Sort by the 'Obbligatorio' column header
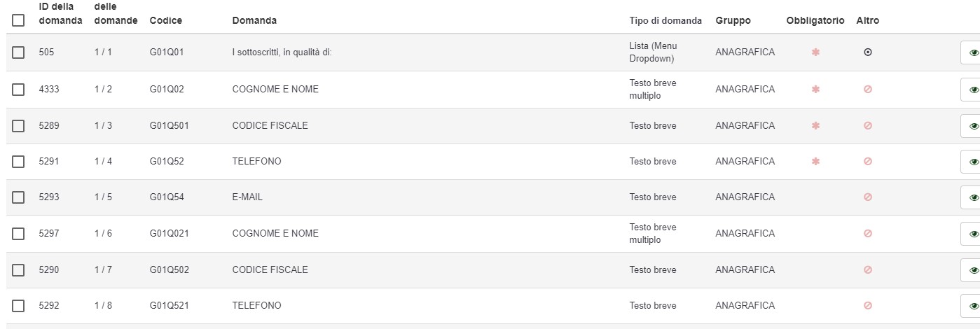Image resolution: width=980 pixels, height=329 pixels. 815,21
